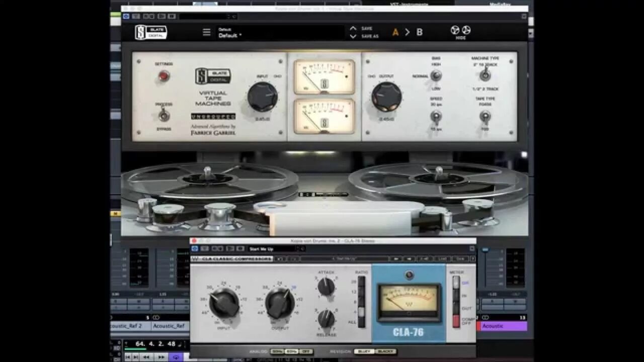Open the Waves setup preset name menu
Screen dimensions: 644x362
click(344, 259)
